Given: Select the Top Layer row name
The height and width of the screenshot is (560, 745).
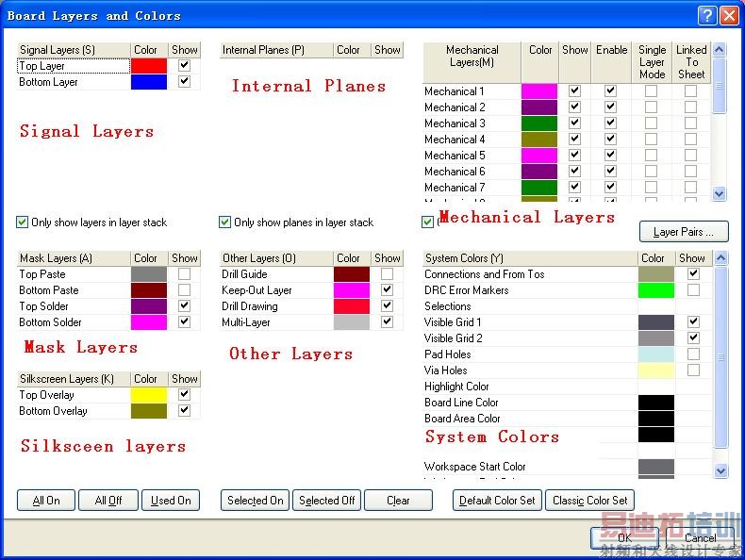Looking at the screenshot, I should (x=74, y=66).
